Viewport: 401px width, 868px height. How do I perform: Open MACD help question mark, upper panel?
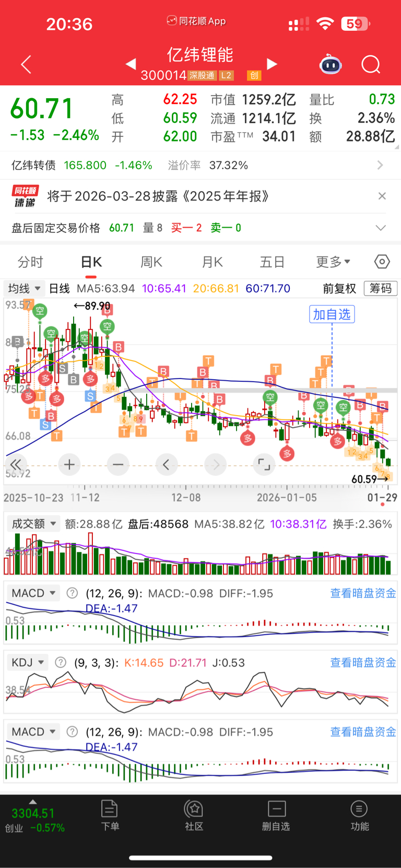[73, 593]
